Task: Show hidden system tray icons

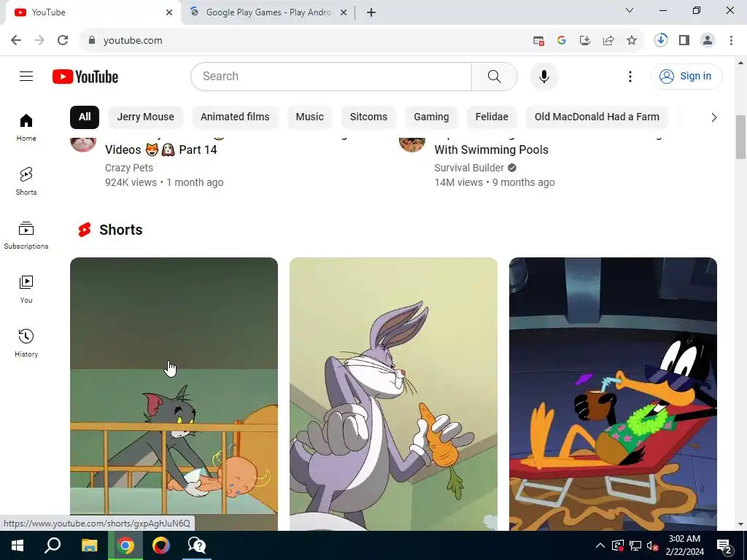Action: 600,545
